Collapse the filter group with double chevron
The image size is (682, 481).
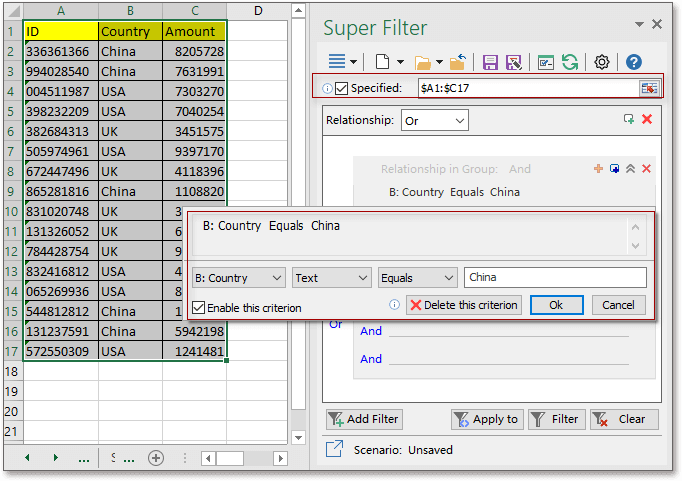pyautogui.click(x=630, y=170)
